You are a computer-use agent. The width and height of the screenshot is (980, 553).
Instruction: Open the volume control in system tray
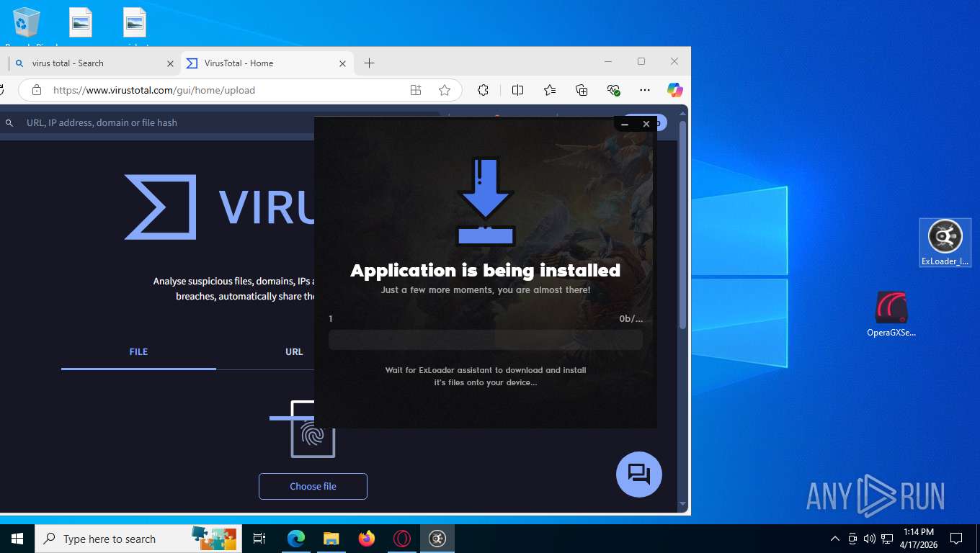click(x=870, y=539)
